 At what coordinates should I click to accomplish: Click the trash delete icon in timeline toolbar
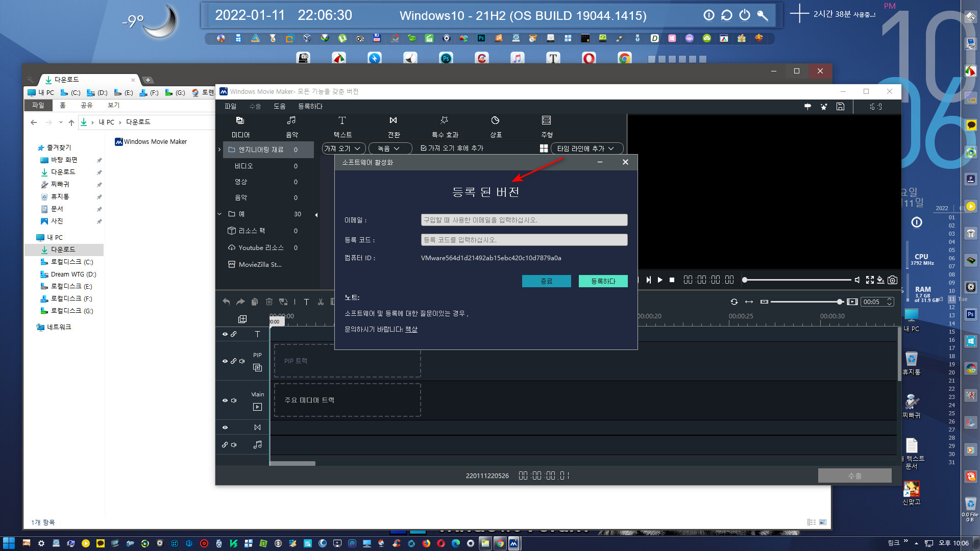click(269, 302)
